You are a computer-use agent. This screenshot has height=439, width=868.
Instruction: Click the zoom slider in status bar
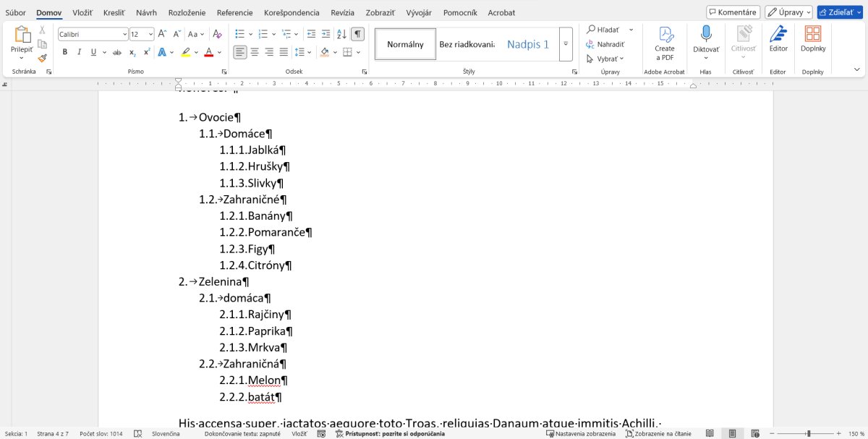[809, 433]
